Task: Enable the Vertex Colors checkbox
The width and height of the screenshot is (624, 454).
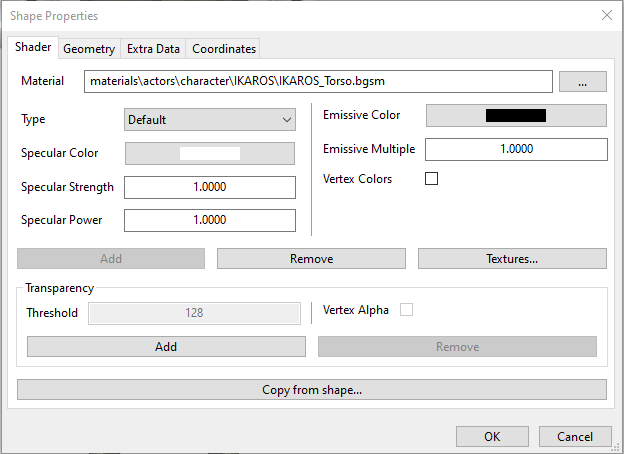Action: coord(432,179)
